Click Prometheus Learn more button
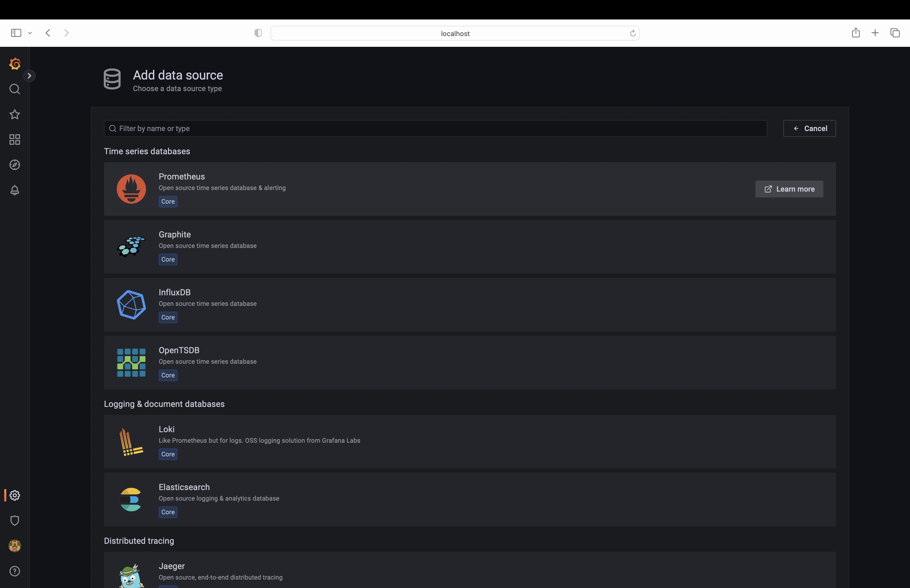910x588 pixels. (x=789, y=189)
